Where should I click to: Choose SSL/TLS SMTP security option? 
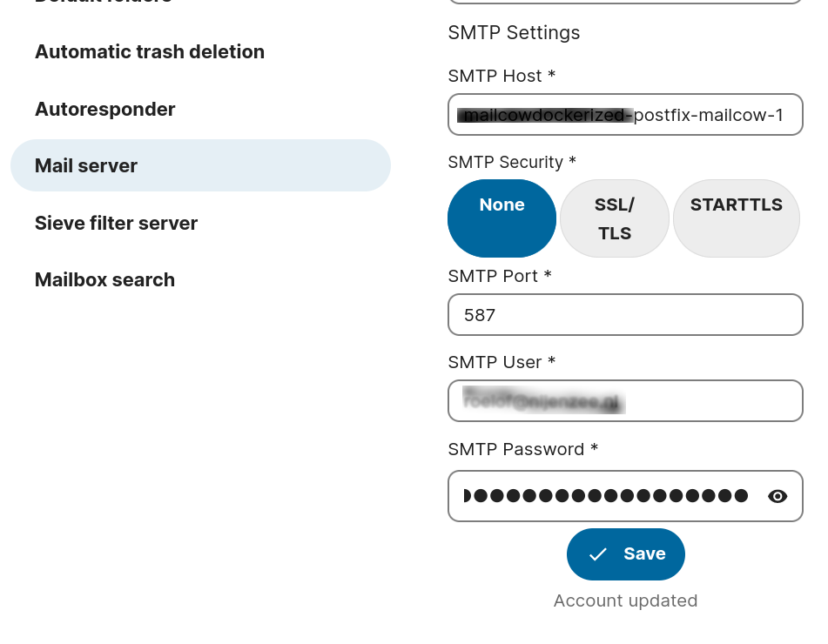[x=615, y=218]
